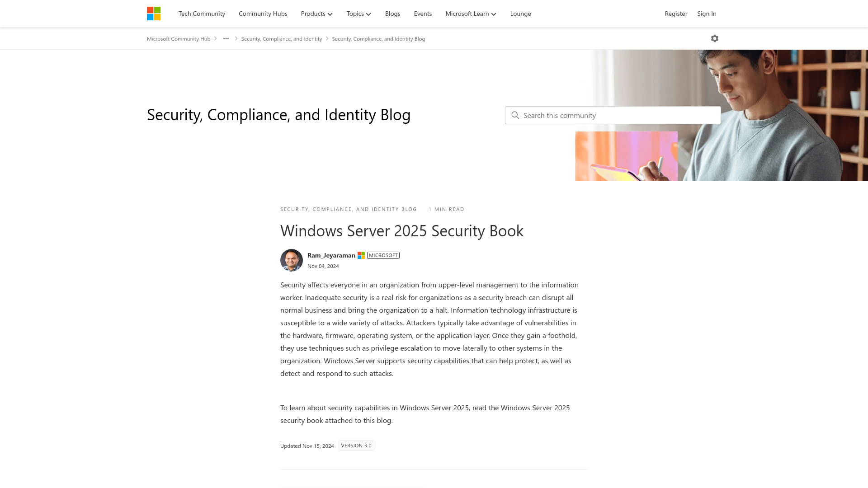Click the search magnifier icon
The height and width of the screenshot is (488, 868).
[515, 115]
